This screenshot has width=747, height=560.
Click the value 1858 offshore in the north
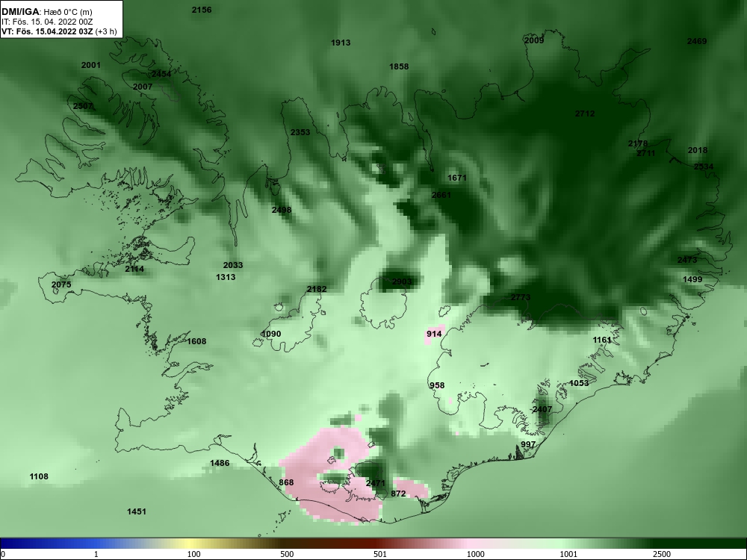[399, 66]
